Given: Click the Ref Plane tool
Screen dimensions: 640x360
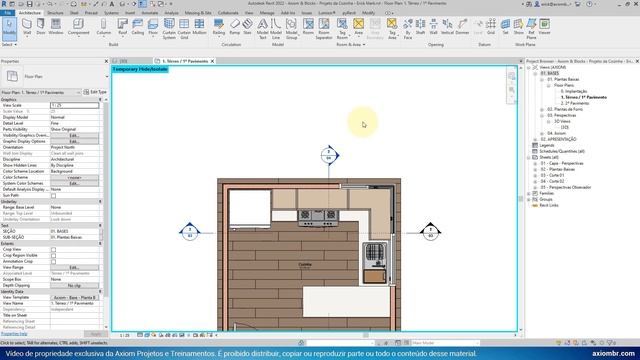Looking at the screenshot, I should (x=531, y=29).
